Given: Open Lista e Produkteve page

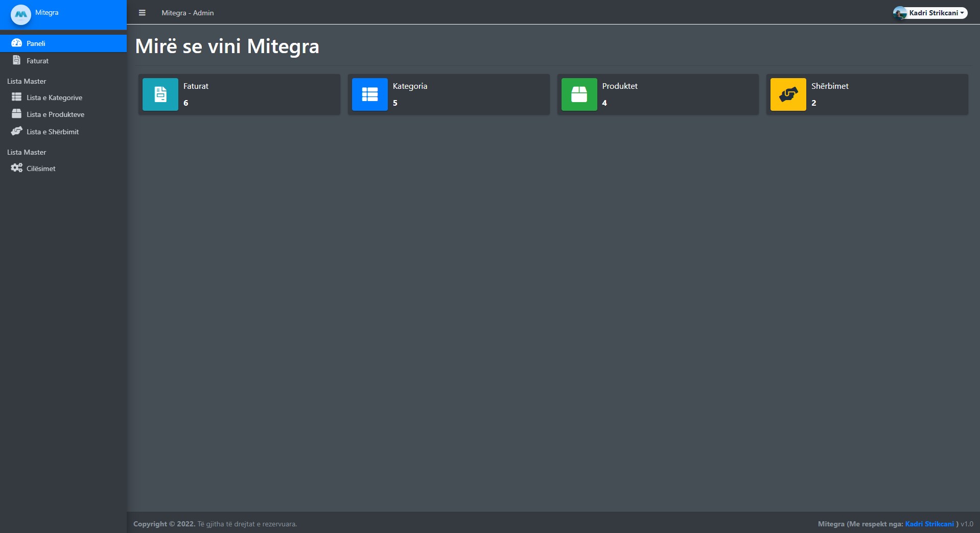Looking at the screenshot, I should pos(55,114).
